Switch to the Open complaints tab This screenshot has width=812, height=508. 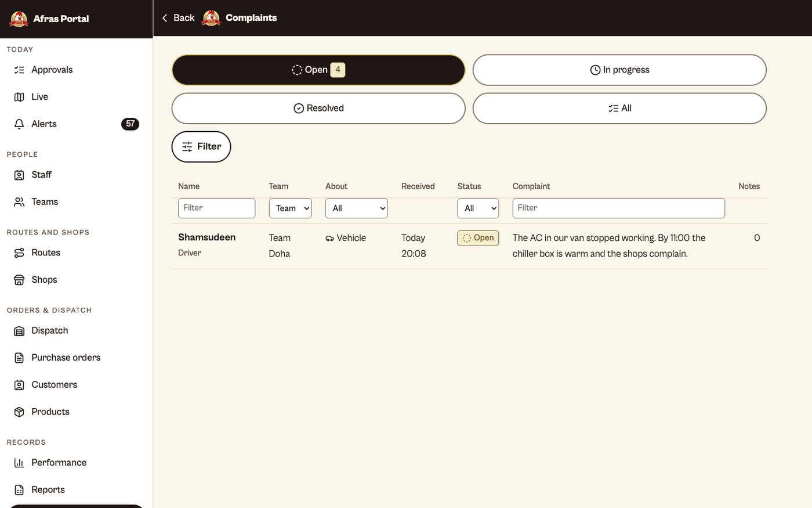[x=318, y=70]
